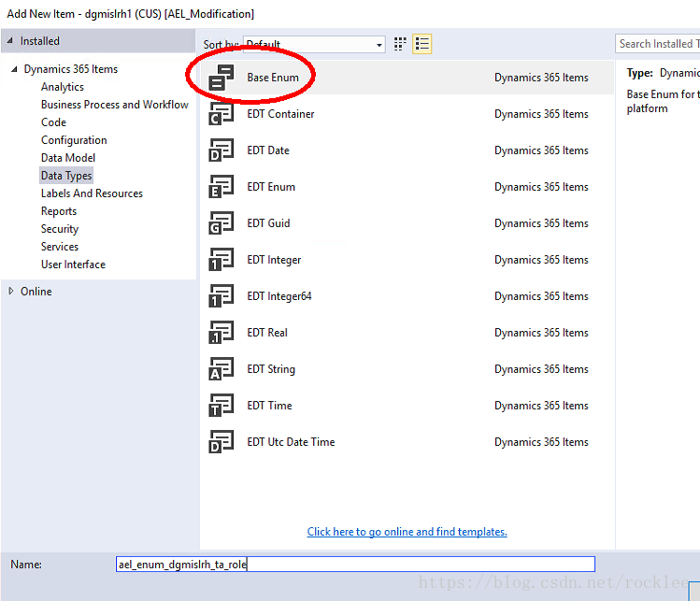
Task: Select the EDT String icon
Action: [221, 369]
